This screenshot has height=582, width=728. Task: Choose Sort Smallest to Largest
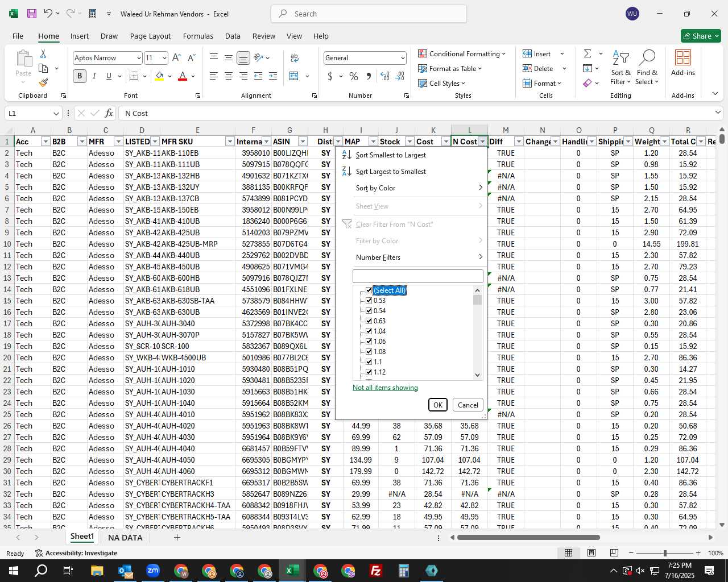(x=391, y=155)
